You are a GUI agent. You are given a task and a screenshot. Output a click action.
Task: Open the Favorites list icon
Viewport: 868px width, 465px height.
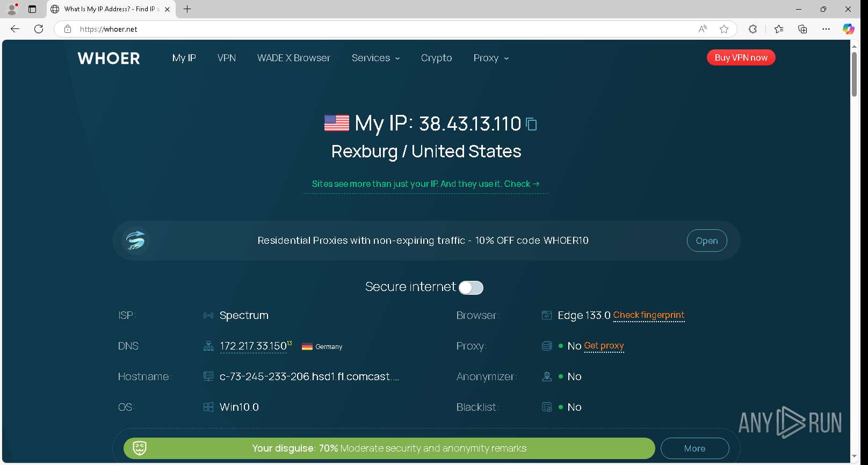[x=779, y=29]
